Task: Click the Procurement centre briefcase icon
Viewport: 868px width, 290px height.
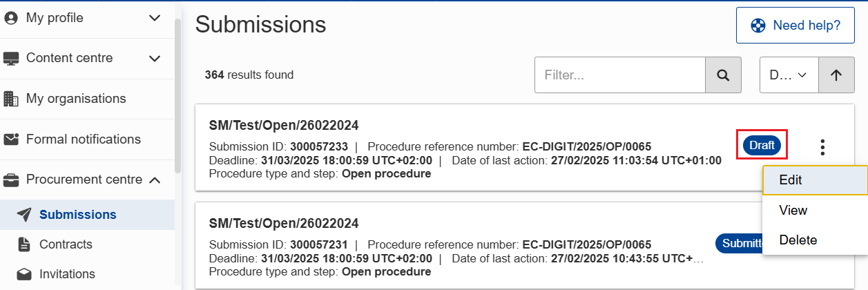Action: (x=11, y=180)
